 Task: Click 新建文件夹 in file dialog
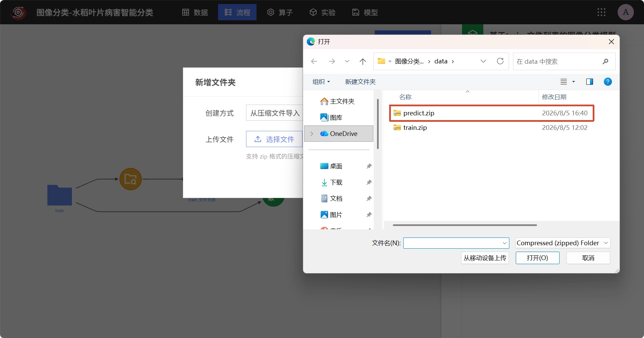pyautogui.click(x=360, y=82)
